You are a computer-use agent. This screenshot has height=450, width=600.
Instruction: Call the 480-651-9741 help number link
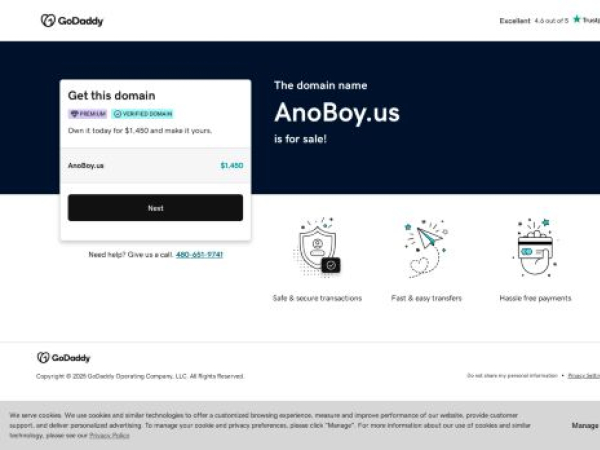tap(199, 255)
